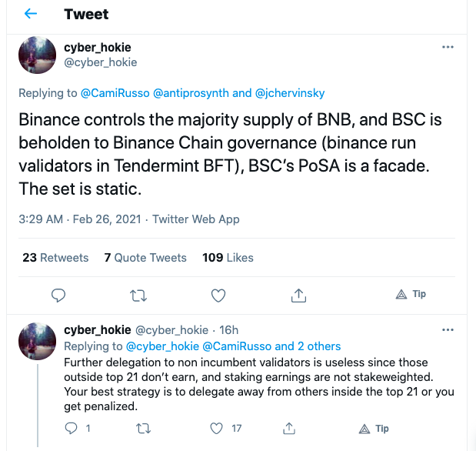Reply to the main tweet via speech bubble
Viewport: 476px width, 451px height.
tap(58, 295)
